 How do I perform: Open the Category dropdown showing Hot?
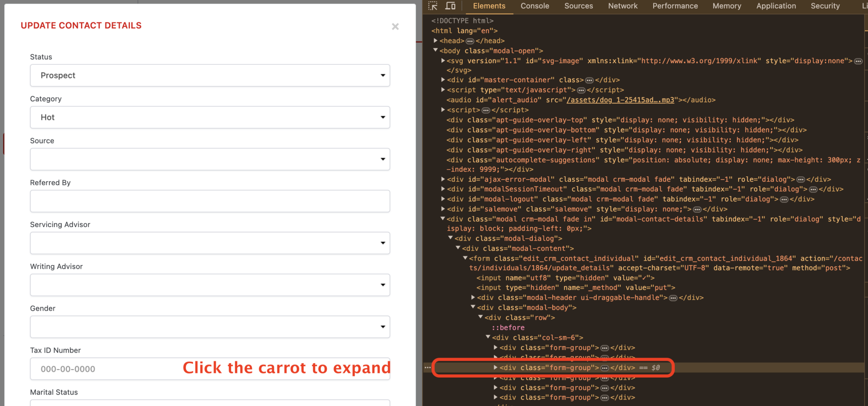[210, 117]
